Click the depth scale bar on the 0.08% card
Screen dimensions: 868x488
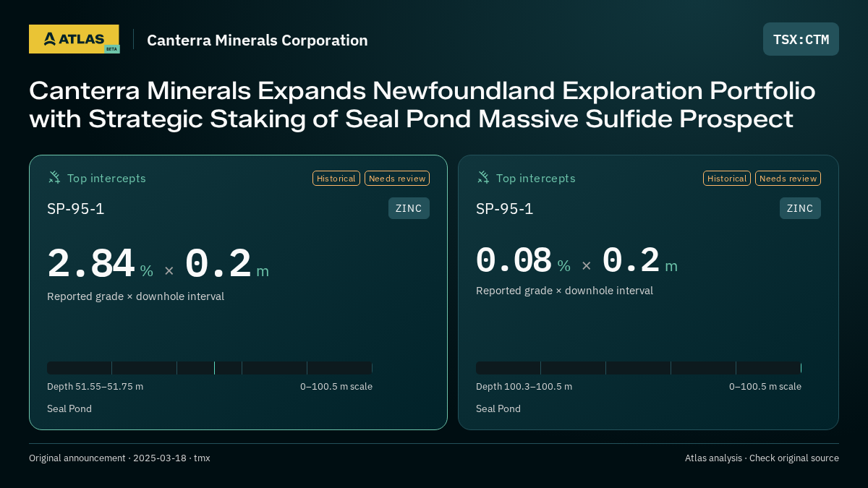639,368
